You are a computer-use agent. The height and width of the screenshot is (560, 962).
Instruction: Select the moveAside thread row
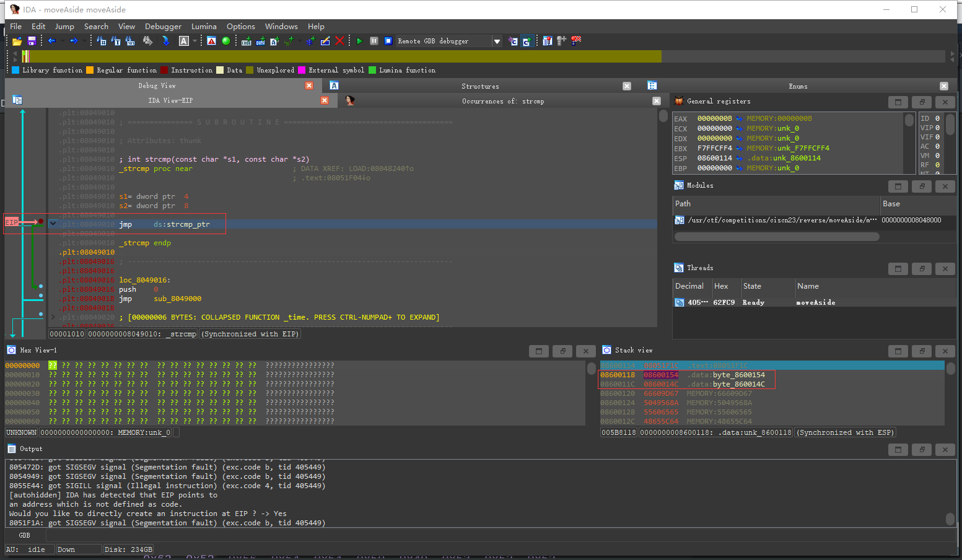point(814,302)
